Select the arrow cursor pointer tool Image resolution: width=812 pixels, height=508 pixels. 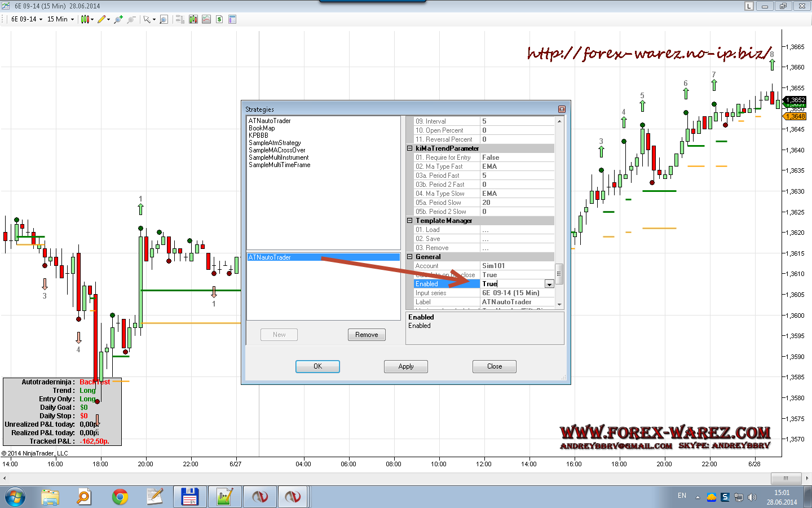click(147, 19)
